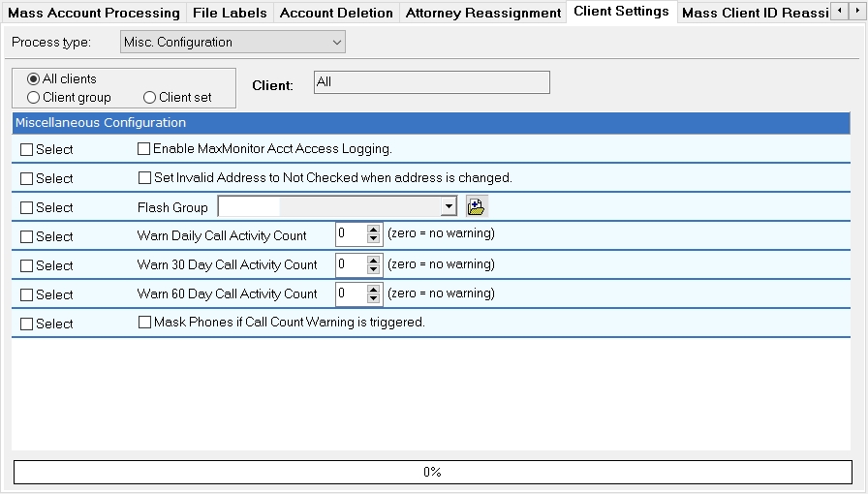Viewport: 868px width, 494px height.
Task: Switch to the Mass Account Processing tab
Action: (x=94, y=13)
